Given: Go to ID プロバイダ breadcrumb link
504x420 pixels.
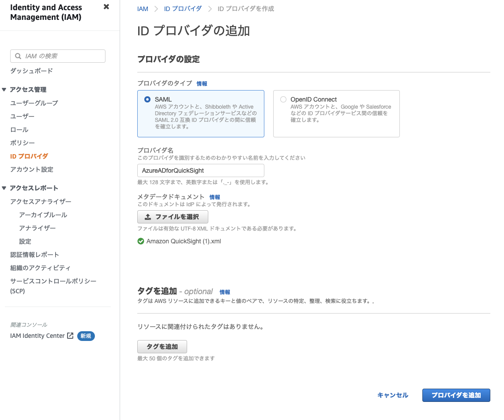Looking at the screenshot, I should click(x=183, y=9).
